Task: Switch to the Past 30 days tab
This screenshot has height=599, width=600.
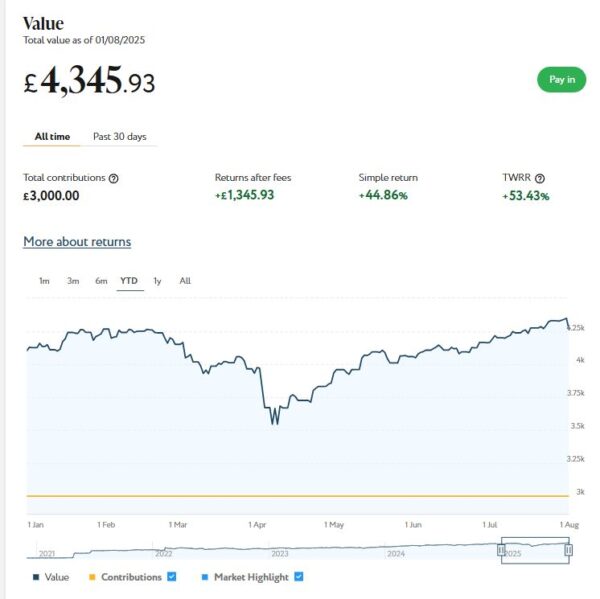Action: tap(120, 136)
